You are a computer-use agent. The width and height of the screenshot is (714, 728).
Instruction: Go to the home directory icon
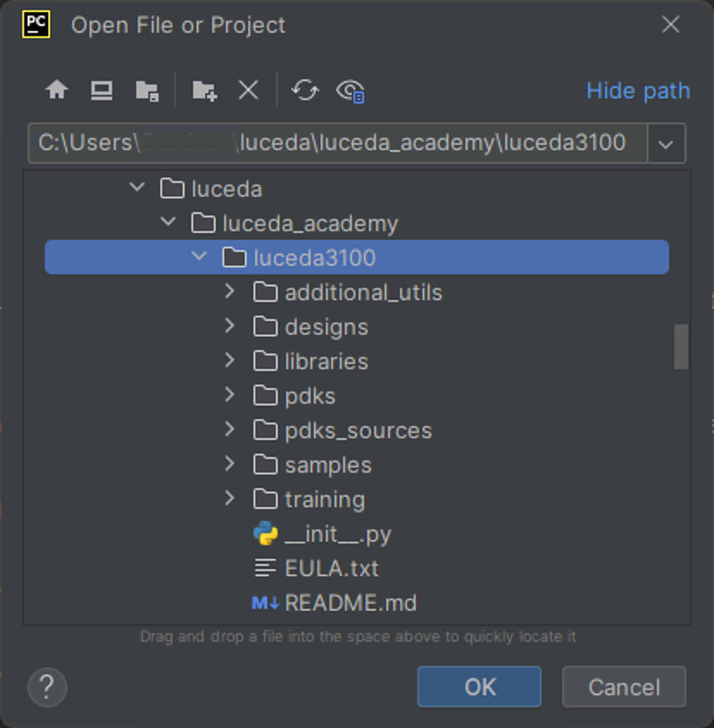(x=57, y=91)
